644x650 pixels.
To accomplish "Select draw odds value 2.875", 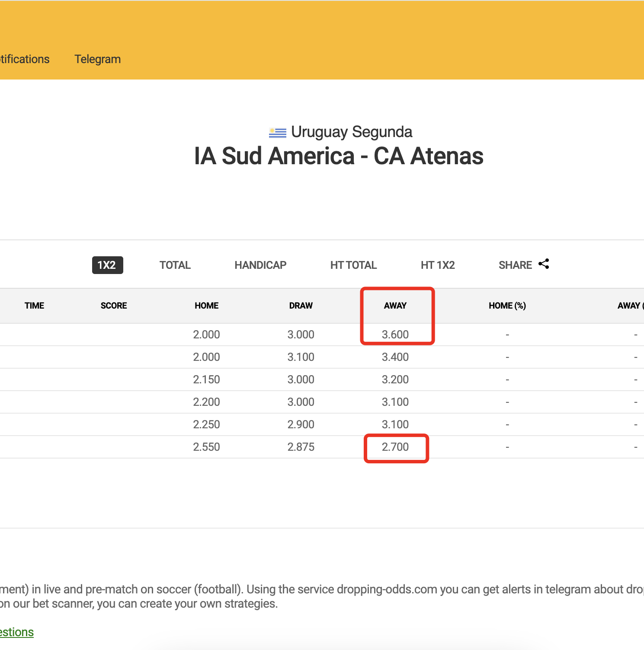I will coord(301,447).
